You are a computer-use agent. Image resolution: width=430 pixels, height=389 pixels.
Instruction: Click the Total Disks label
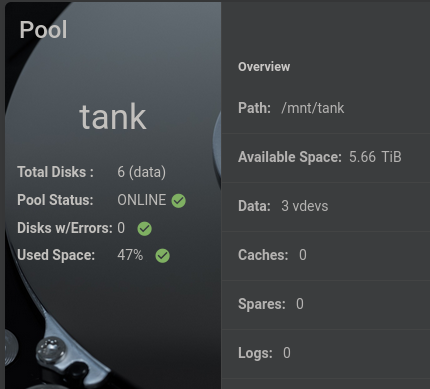[x=55, y=172]
